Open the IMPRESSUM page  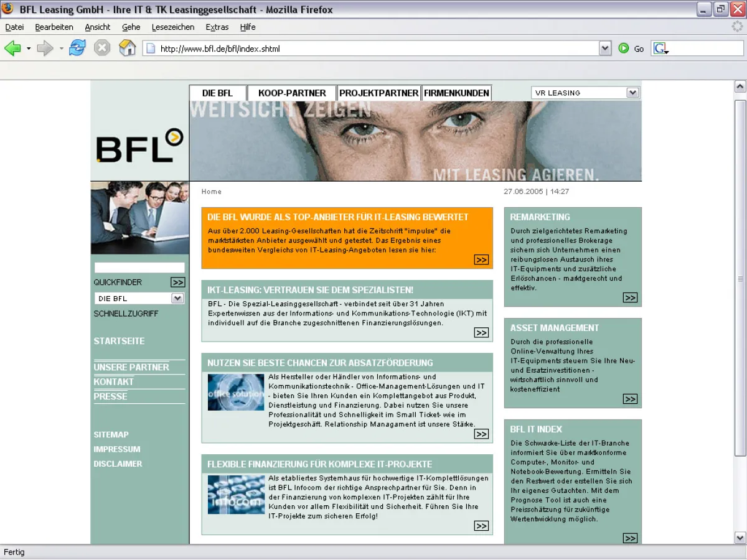coord(117,449)
